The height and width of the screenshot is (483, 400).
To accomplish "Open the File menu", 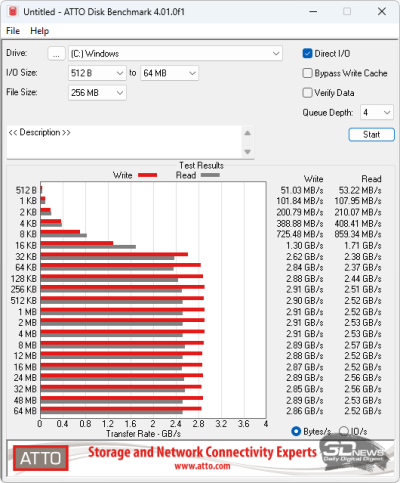I will tap(13, 31).
